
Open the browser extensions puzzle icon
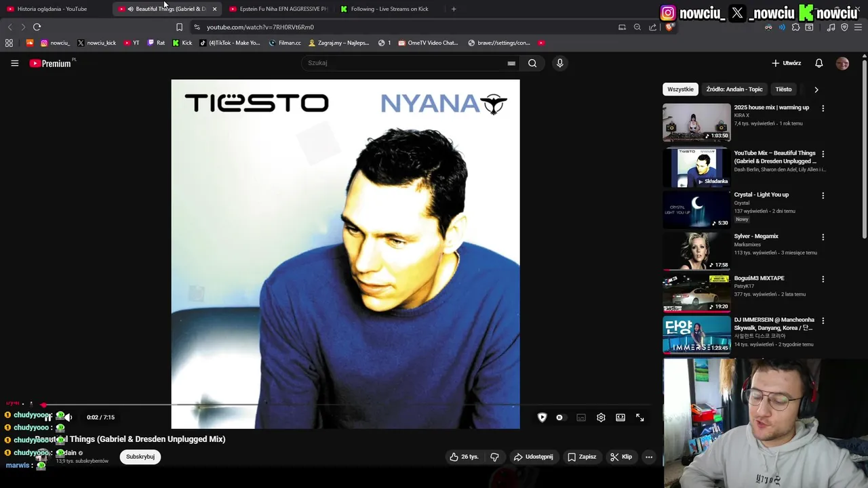[x=795, y=27]
